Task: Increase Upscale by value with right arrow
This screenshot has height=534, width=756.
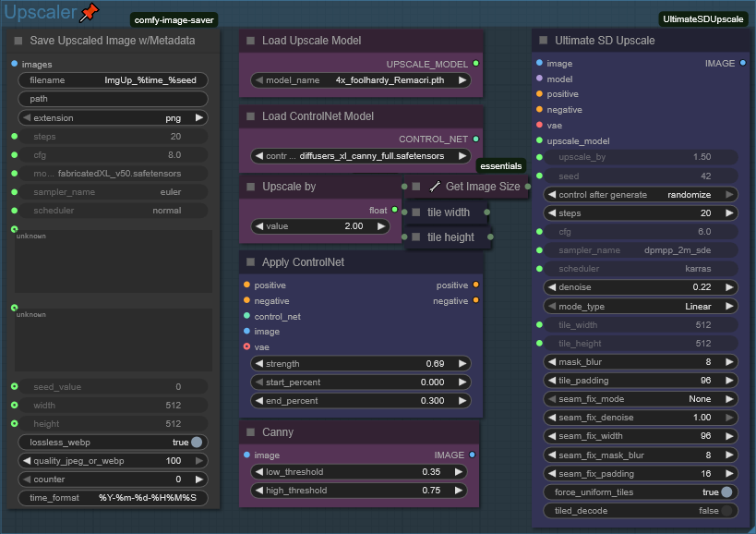Action: 381,225
